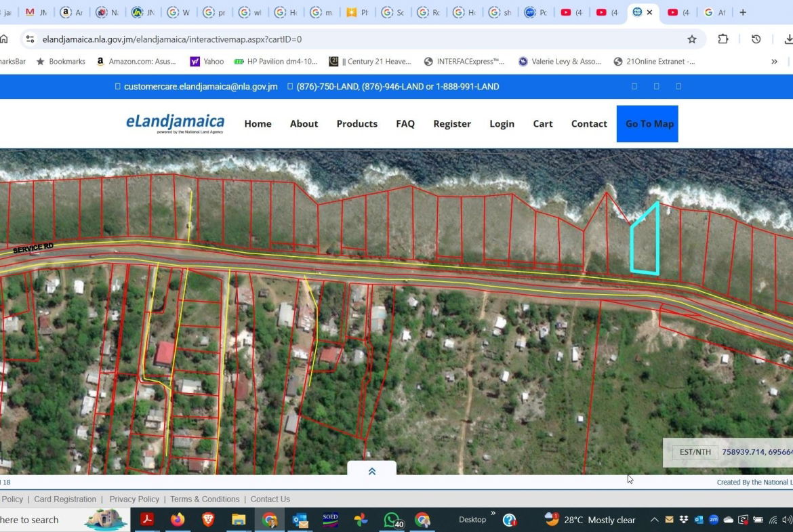Click the customercare.elandjamaica@nla.gov.jm email link
The width and height of the screenshot is (793, 532).
(200, 86)
